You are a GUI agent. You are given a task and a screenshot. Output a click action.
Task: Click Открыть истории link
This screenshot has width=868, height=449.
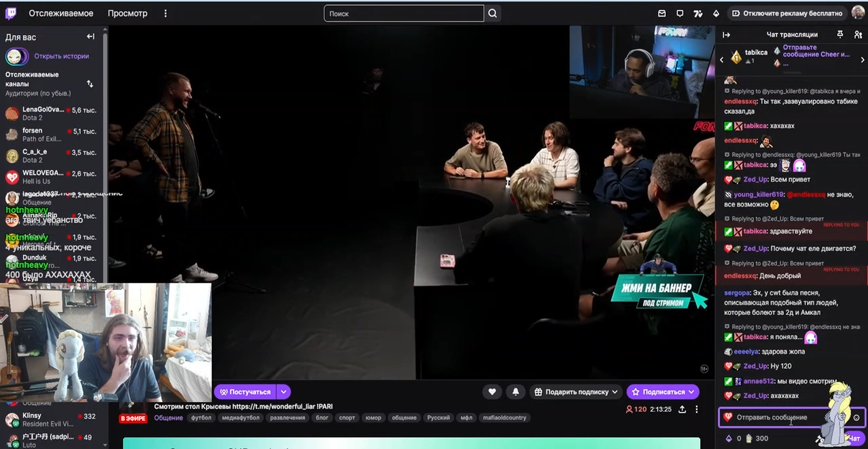(x=62, y=56)
